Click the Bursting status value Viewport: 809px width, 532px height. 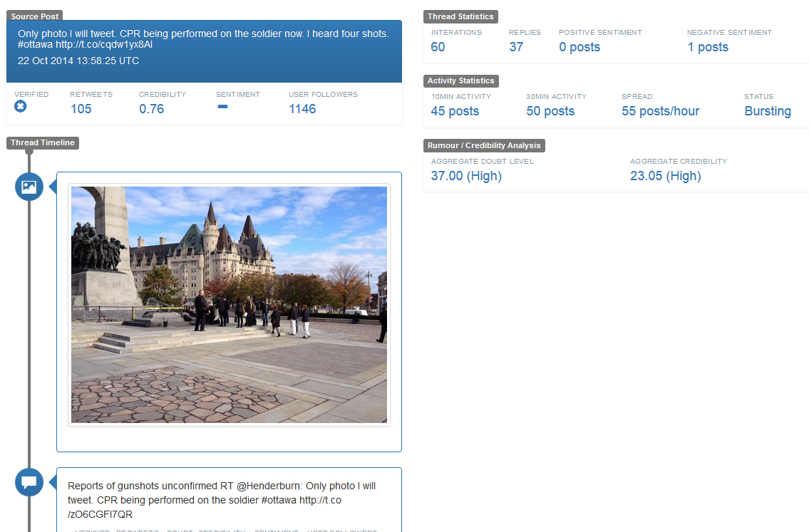click(x=768, y=111)
